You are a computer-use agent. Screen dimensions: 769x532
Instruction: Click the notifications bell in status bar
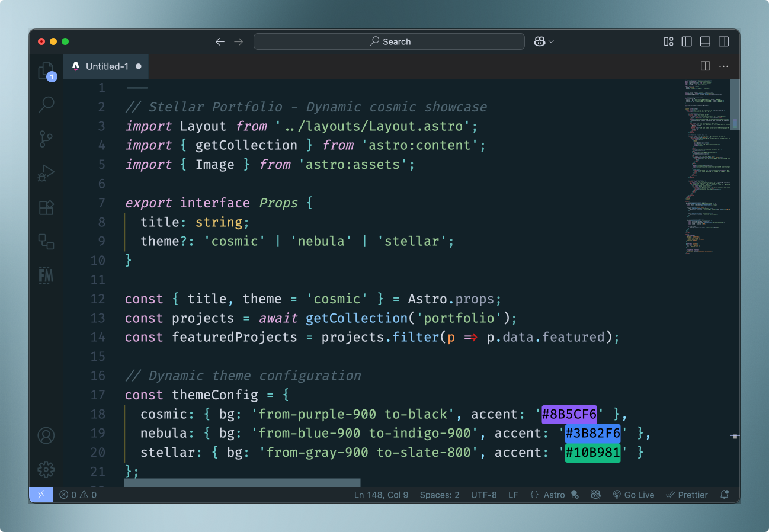pyautogui.click(x=724, y=495)
